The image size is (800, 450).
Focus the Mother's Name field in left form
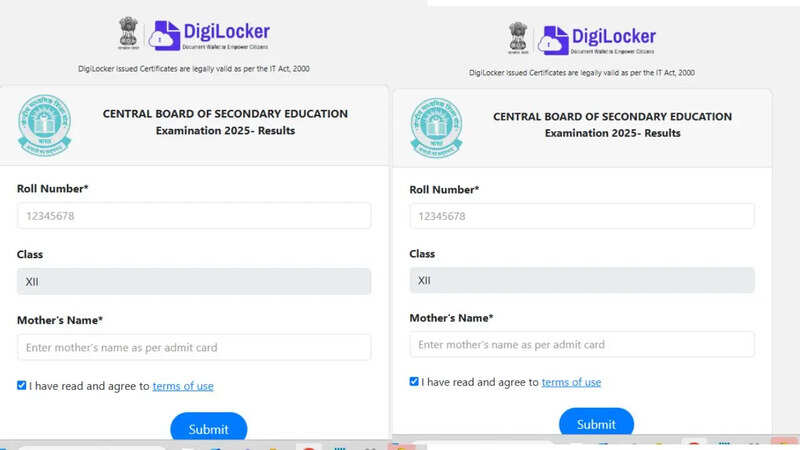click(x=194, y=347)
